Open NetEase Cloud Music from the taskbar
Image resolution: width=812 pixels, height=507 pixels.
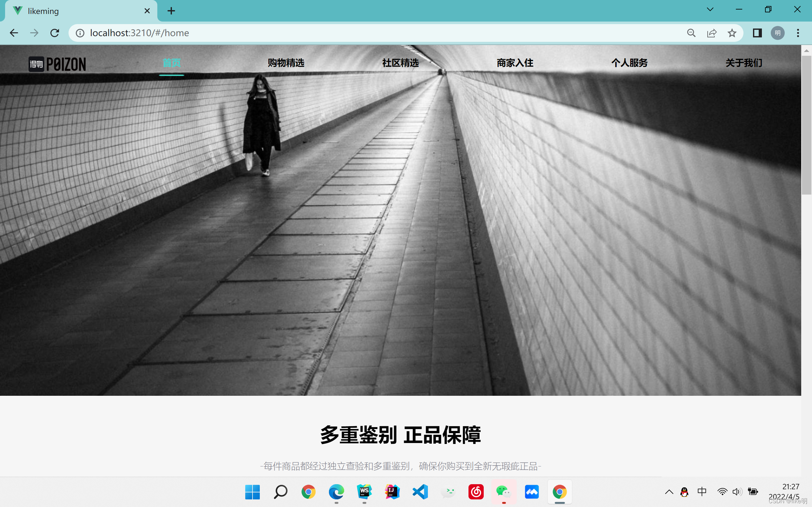(x=476, y=492)
